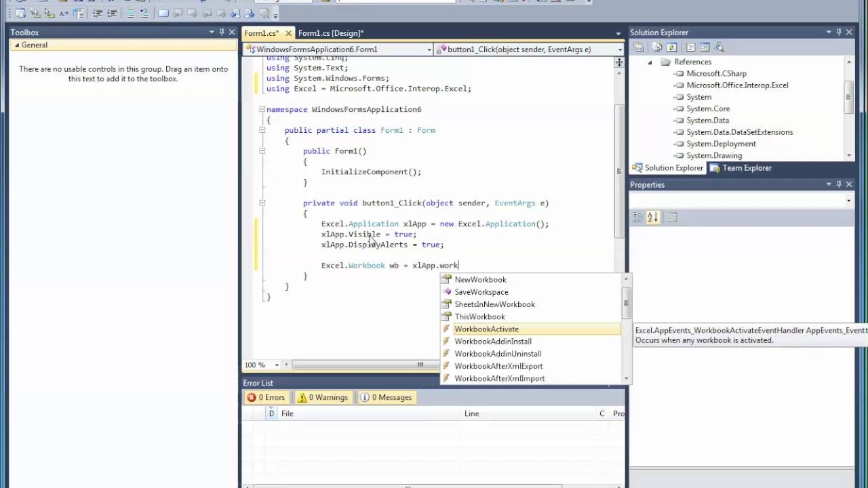Open the Toolbox window position menu arrow
The width and height of the screenshot is (868, 488).
coord(212,33)
